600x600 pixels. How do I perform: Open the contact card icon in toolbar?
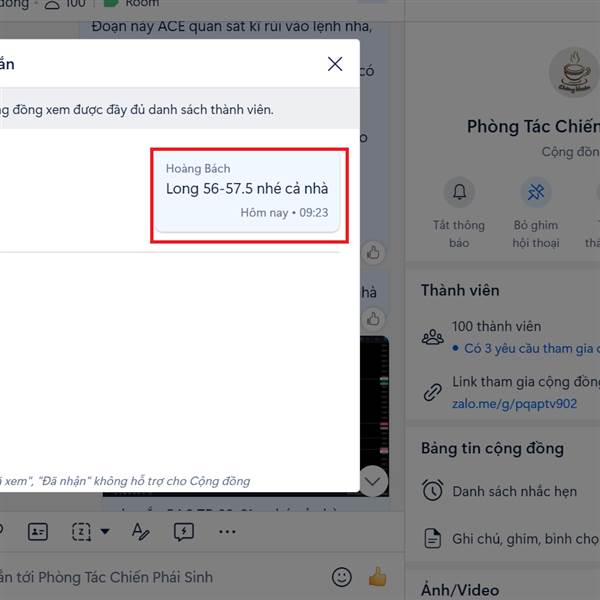click(x=38, y=532)
